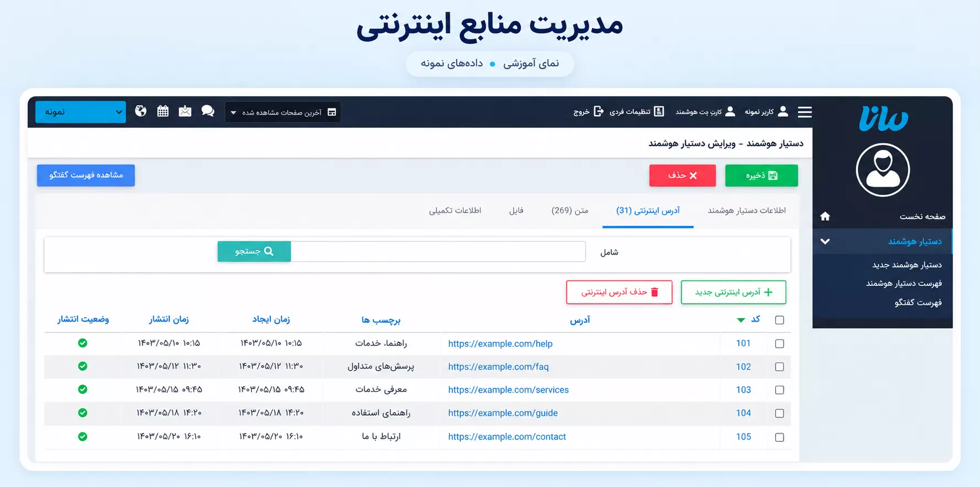Click the green status check for row 104
980x487 pixels.
[x=83, y=413]
